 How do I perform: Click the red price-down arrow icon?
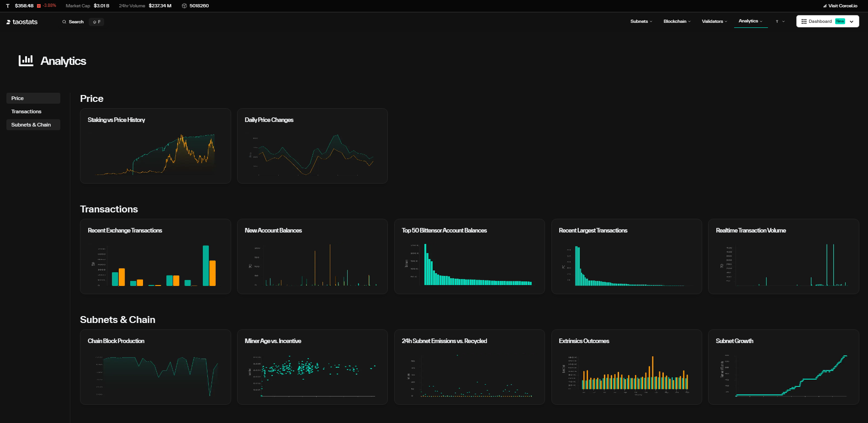39,6
